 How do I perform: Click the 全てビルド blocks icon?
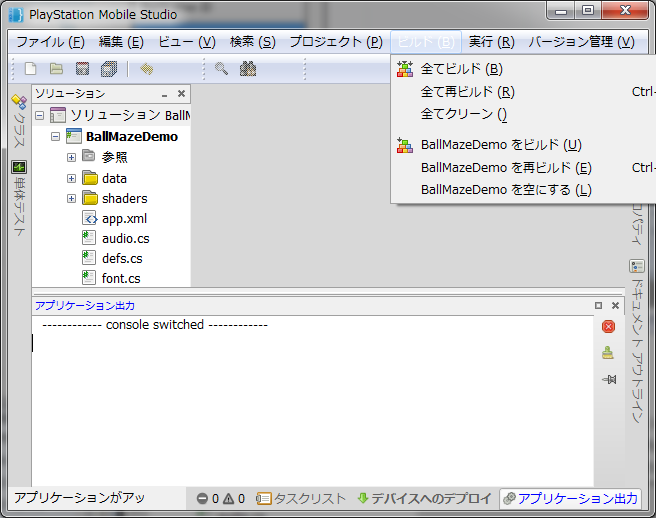click(x=405, y=69)
